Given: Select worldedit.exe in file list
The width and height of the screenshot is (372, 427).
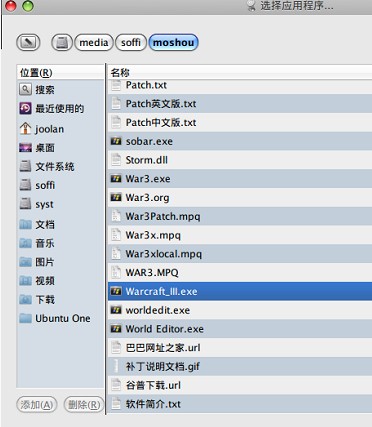Looking at the screenshot, I should 240,310.
